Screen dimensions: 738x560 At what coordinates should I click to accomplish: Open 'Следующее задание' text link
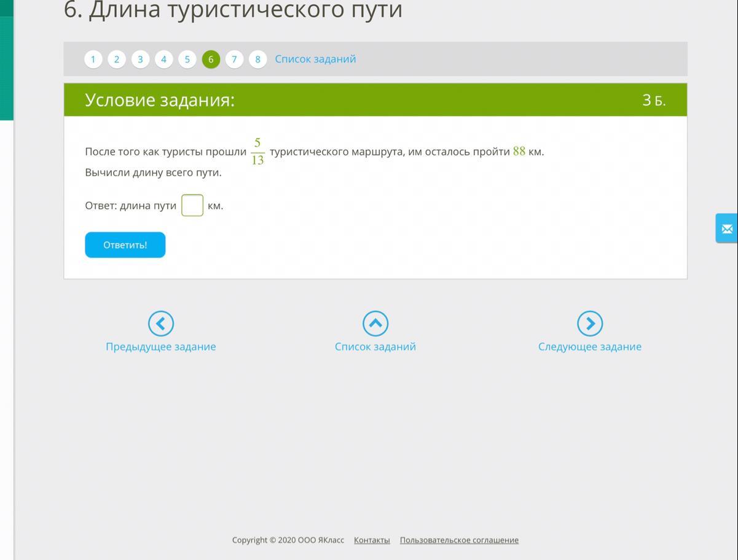click(x=590, y=346)
